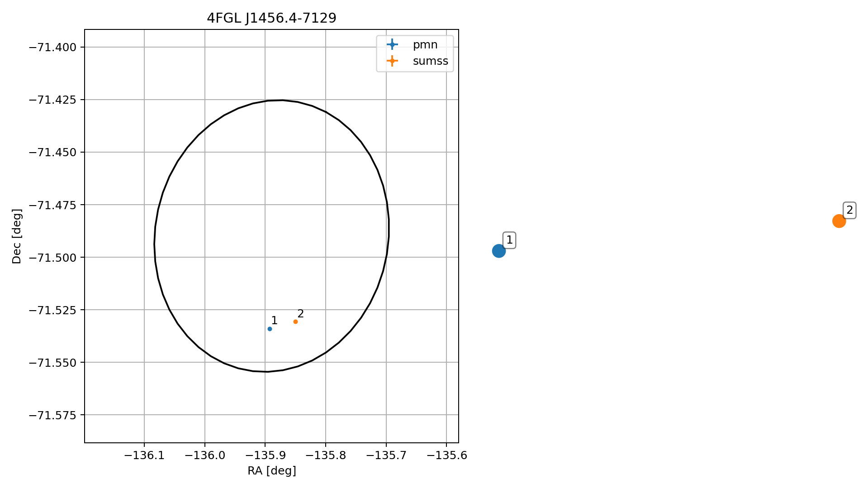Viewport: 868px width, 489px height.
Task: Click the large orange circle beside the boxed 2
Action: pyautogui.click(x=839, y=221)
